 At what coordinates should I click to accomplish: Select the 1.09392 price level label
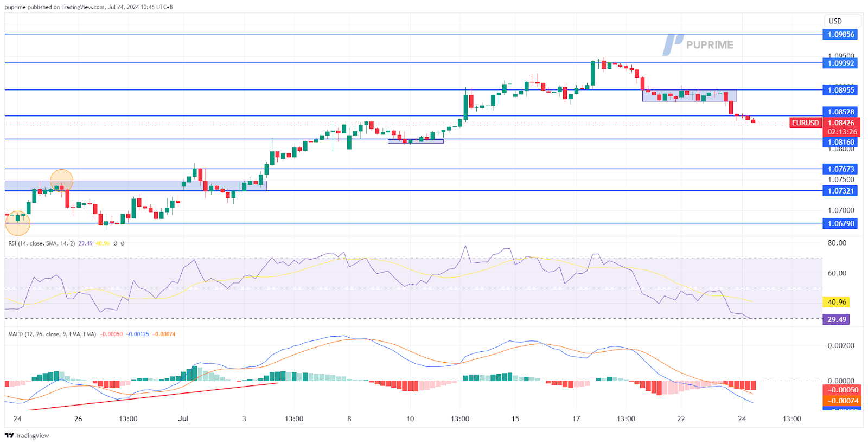840,63
